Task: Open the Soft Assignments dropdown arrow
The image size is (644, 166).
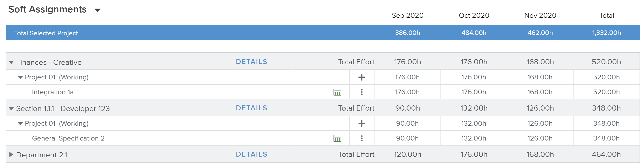Action: pos(98,10)
